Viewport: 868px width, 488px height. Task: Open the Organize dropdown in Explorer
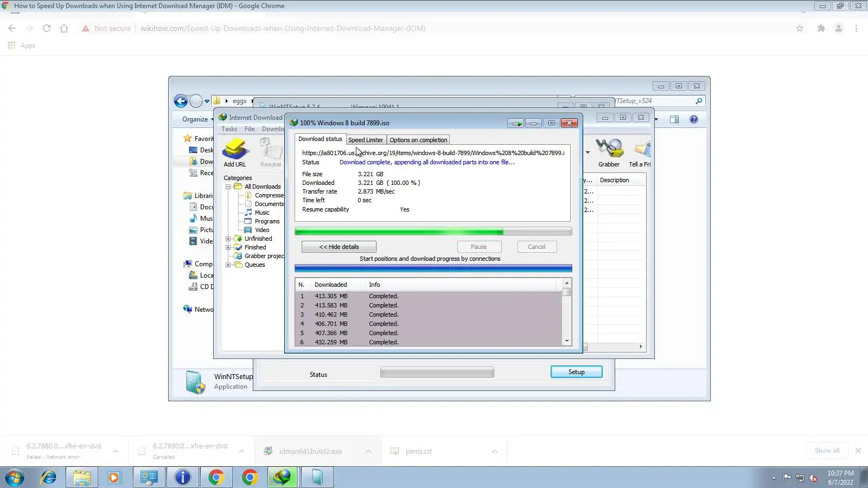(198, 119)
